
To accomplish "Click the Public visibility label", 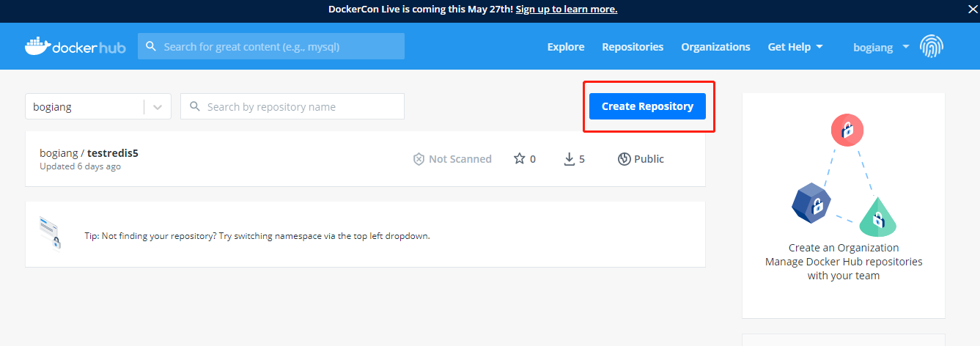I will 649,159.
